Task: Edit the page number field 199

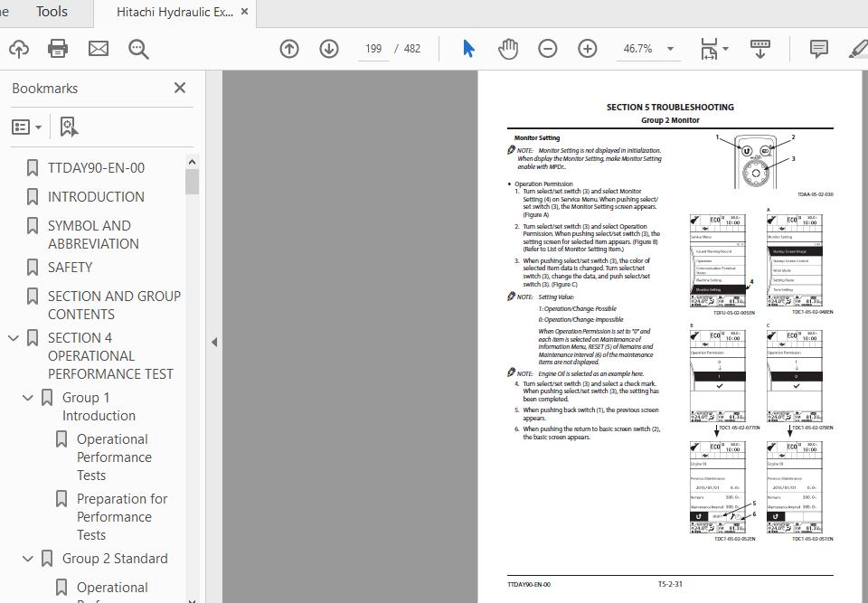Action: point(373,49)
